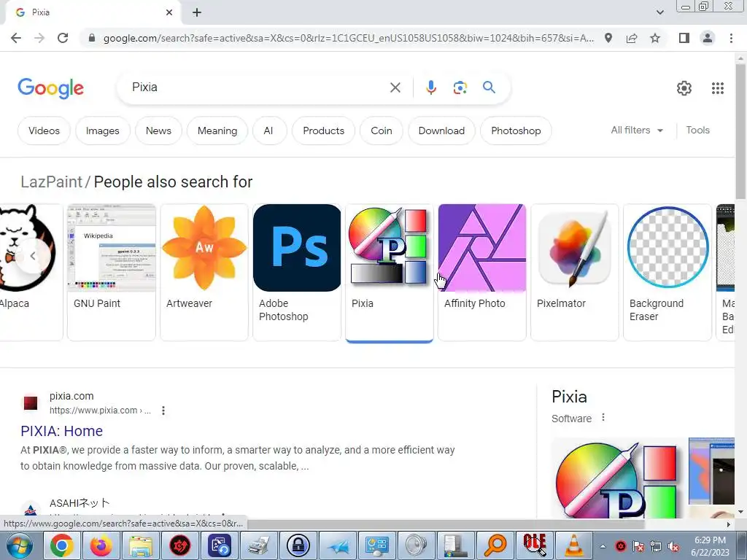747x560 pixels.
Task: Switch to News results
Action: click(x=158, y=131)
